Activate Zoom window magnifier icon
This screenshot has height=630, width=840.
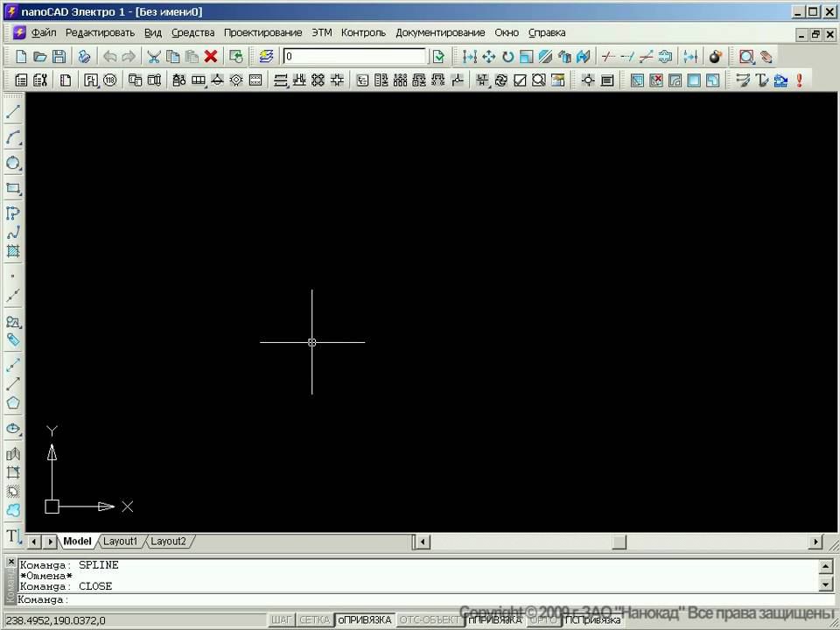[x=746, y=56]
